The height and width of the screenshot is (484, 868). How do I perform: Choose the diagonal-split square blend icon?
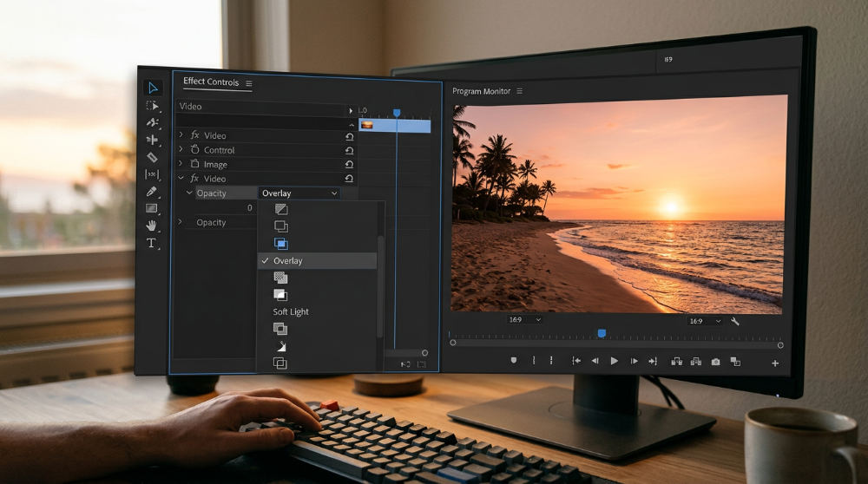coord(281,209)
